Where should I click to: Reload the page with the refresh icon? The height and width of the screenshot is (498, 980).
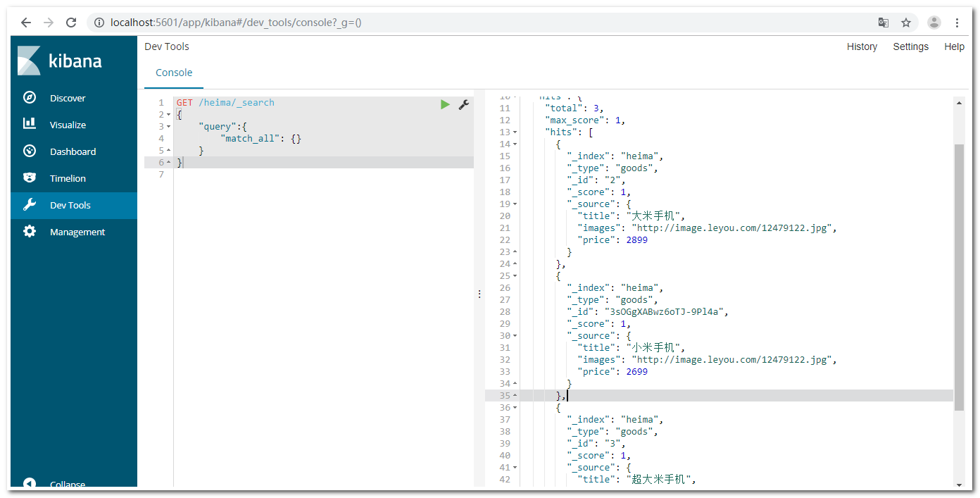[70, 22]
